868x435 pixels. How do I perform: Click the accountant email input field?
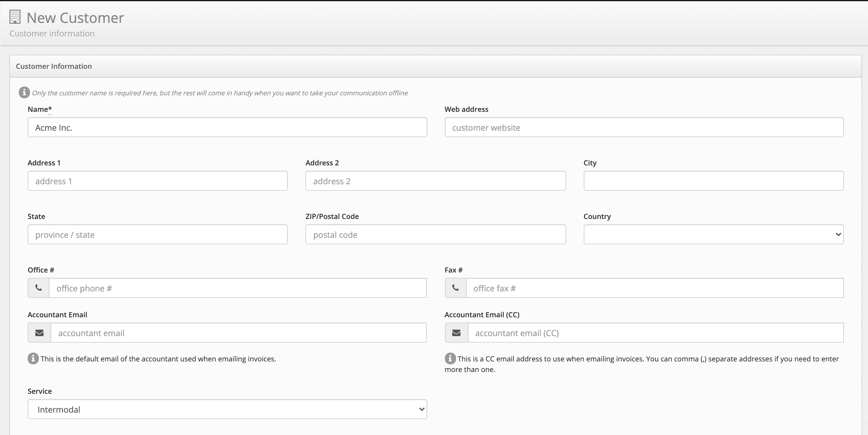click(239, 333)
